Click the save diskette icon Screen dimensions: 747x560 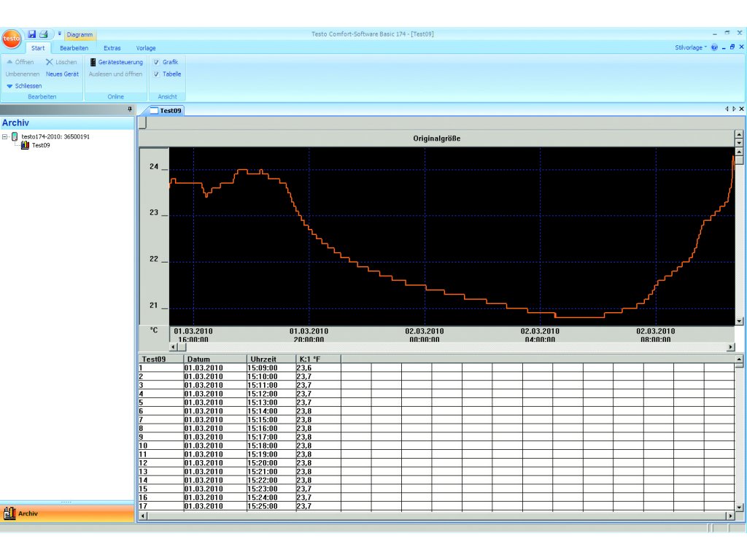32,34
